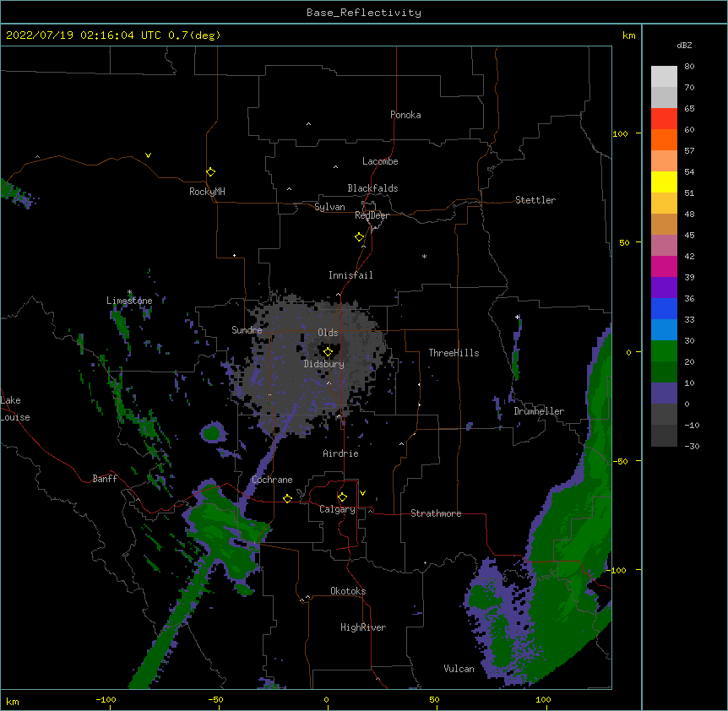Select the 50 tick on the bottom horizontal axis
The image size is (728, 711).
(434, 699)
